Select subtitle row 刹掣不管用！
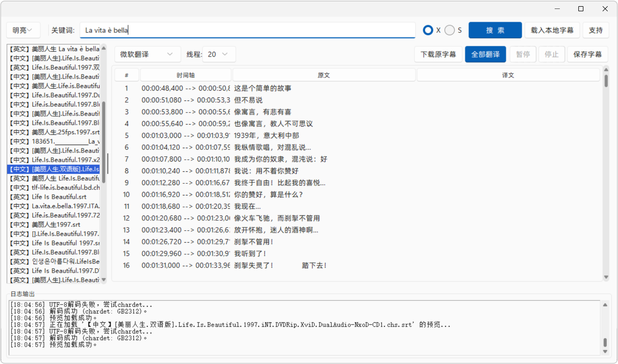Screen dimensions: 618x364 click(x=357, y=242)
